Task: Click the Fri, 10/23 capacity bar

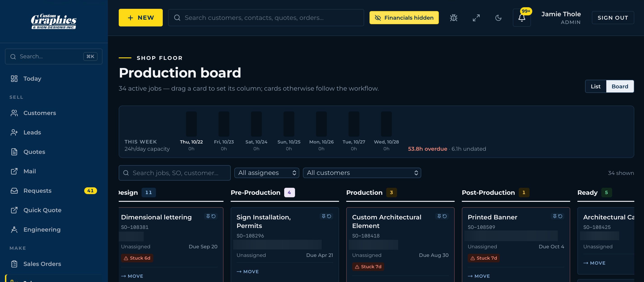Action: coord(224,124)
